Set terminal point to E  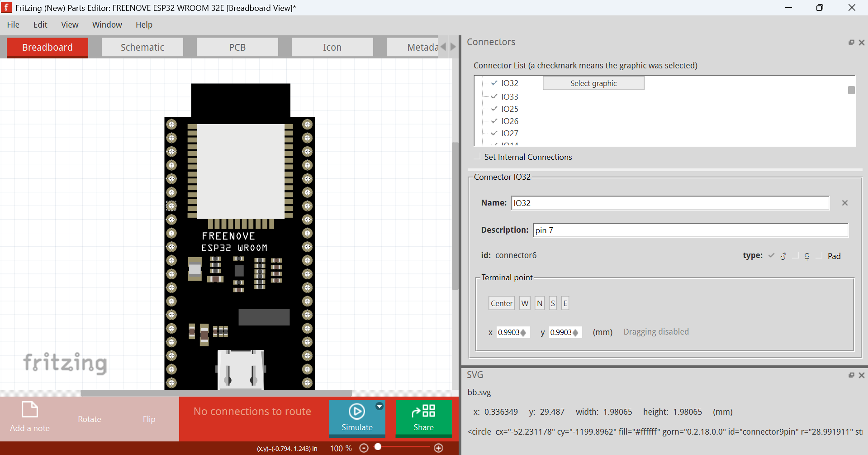point(565,303)
